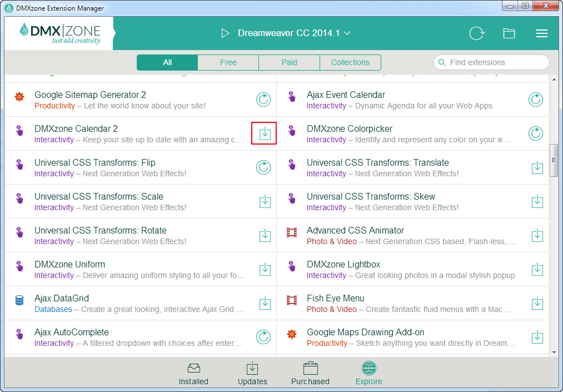The image size is (563, 392).
Task: Download the Advanced CSS Animator extension
Action: [x=537, y=235]
